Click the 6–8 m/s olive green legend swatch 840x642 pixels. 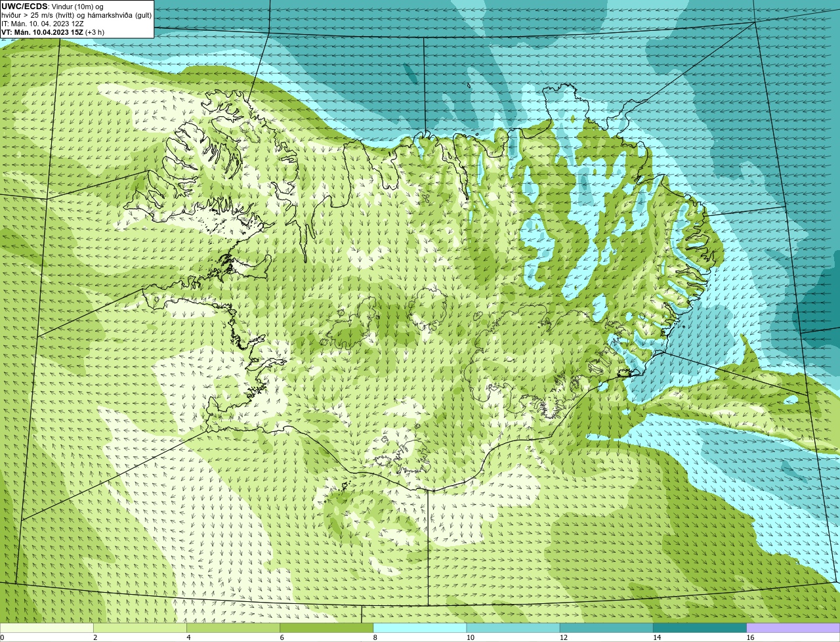click(327, 628)
